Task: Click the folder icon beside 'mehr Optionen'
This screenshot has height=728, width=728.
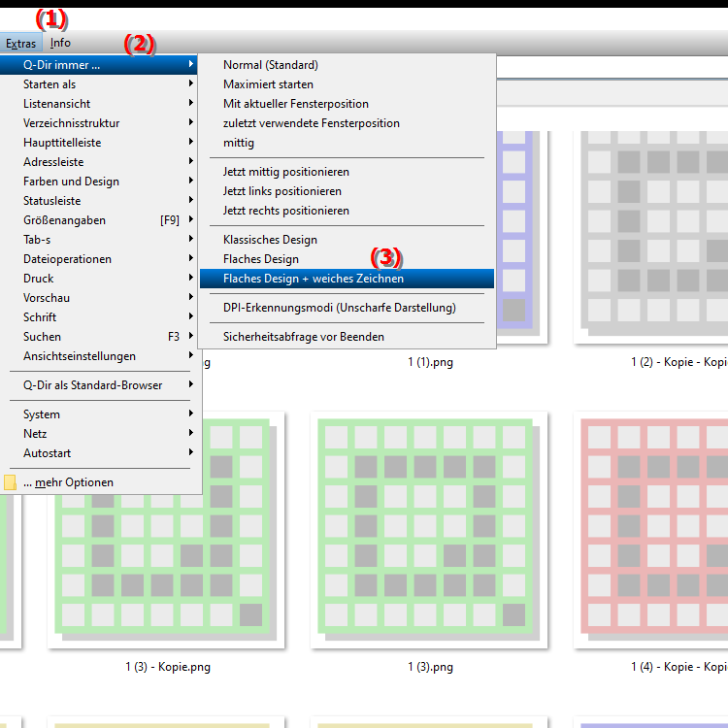Action: [10, 482]
